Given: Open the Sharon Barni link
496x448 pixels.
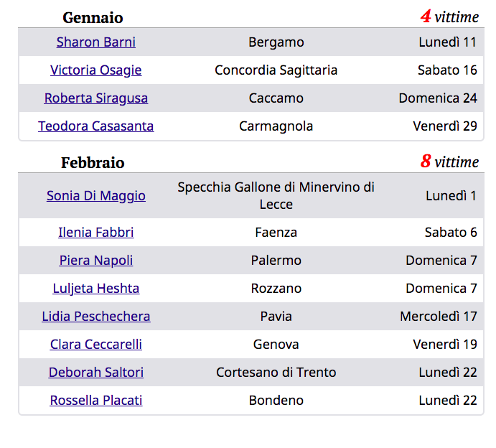Looking at the screenshot, I should [95, 42].
